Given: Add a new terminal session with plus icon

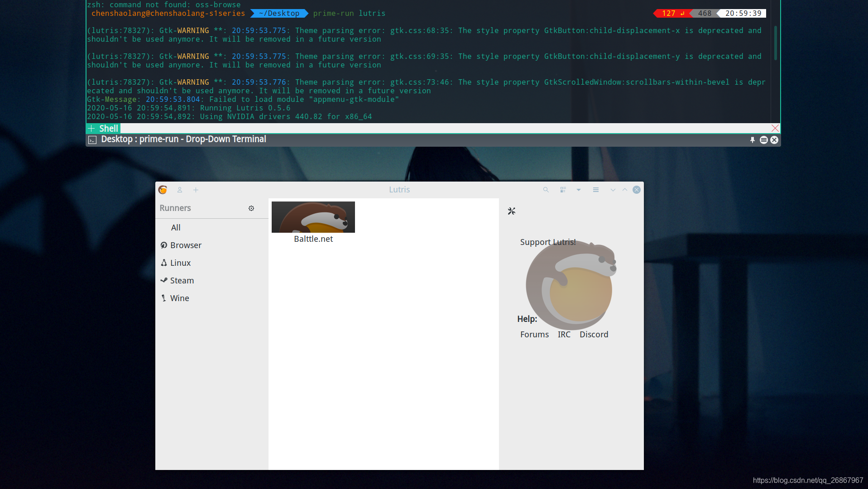Looking at the screenshot, I should click(x=91, y=129).
